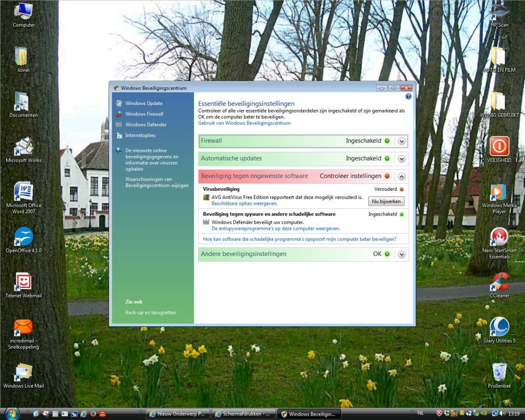The image size is (525, 420).
Task: Open Gebruik van Windows Beveiligingscentrum link
Action: tap(245, 123)
